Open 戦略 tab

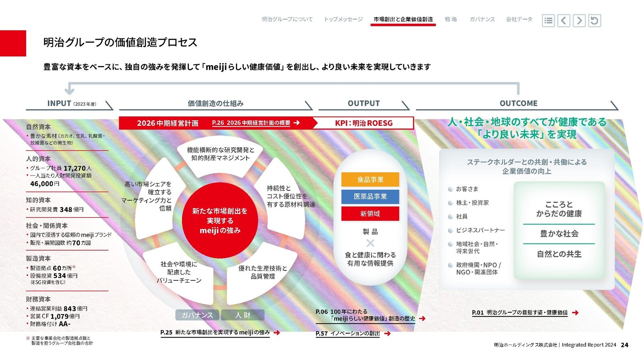pos(451,19)
